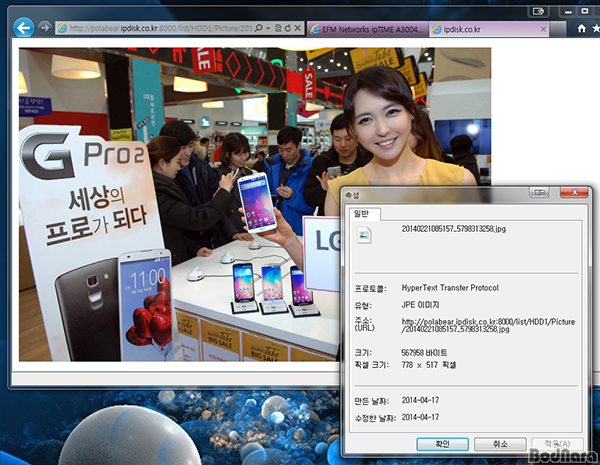Refresh the page with the reload icon
This screenshot has height=465, width=600.
[x=287, y=28]
